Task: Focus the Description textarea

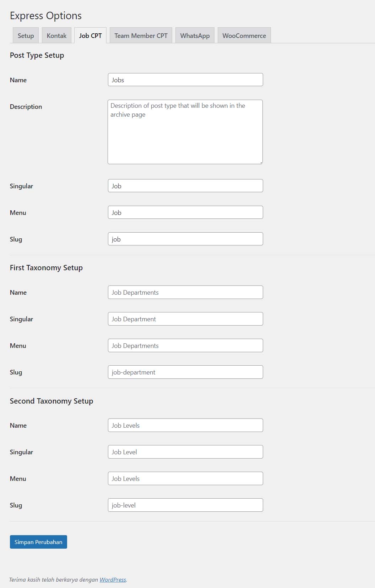Action: point(185,132)
